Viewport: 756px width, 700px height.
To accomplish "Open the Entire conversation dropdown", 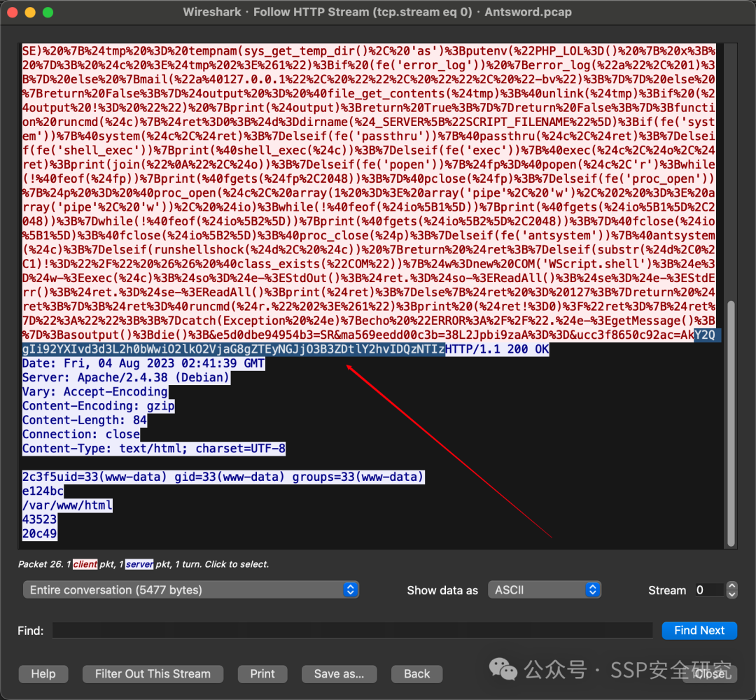I will [x=190, y=589].
